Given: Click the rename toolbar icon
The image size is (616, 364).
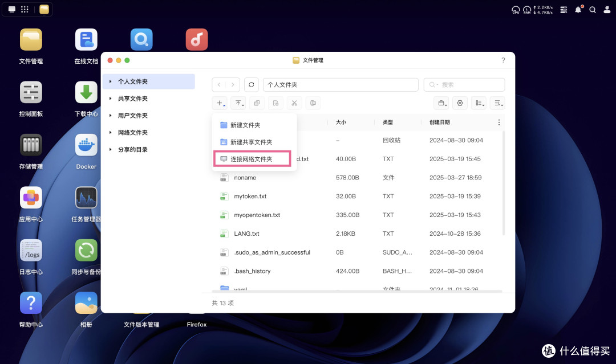Looking at the screenshot, I should (x=313, y=103).
